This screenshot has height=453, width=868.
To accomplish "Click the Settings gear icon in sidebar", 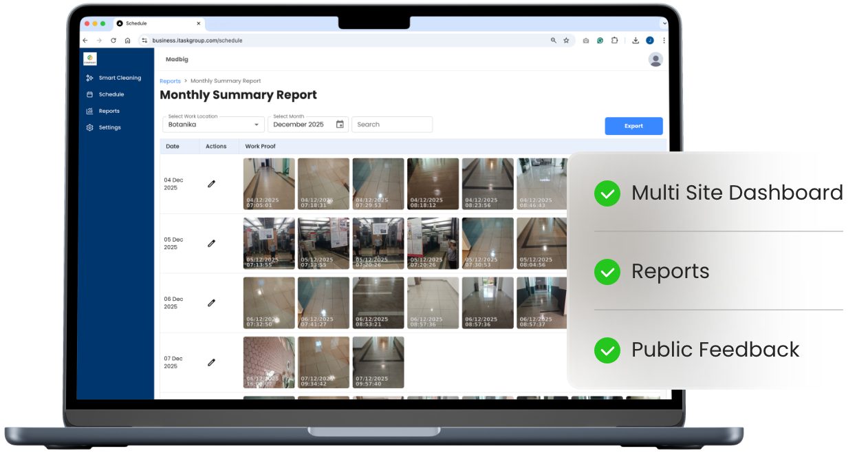I will tap(89, 127).
